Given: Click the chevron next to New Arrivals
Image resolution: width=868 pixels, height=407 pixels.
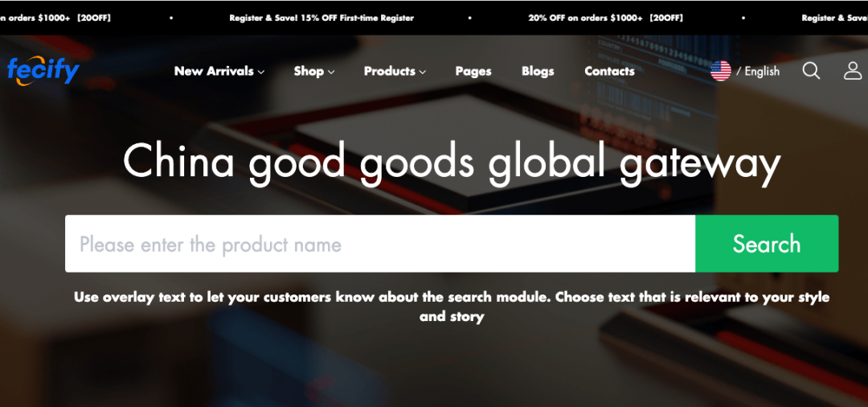Looking at the screenshot, I should click(260, 72).
